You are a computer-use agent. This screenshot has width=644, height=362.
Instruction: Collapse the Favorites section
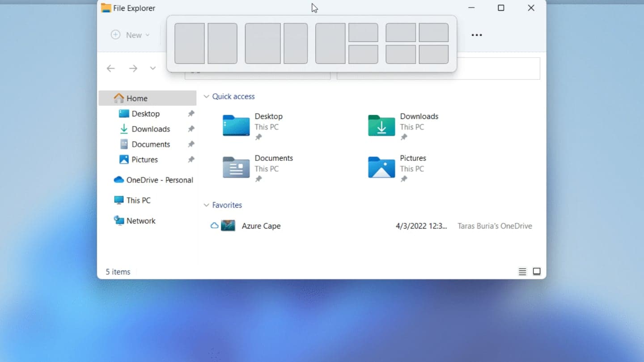tap(206, 205)
